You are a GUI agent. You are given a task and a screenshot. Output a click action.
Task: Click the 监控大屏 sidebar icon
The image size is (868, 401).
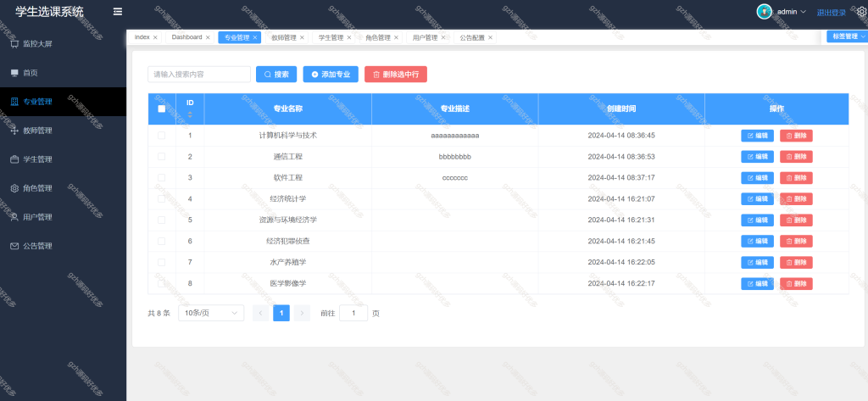click(x=14, y=44)
